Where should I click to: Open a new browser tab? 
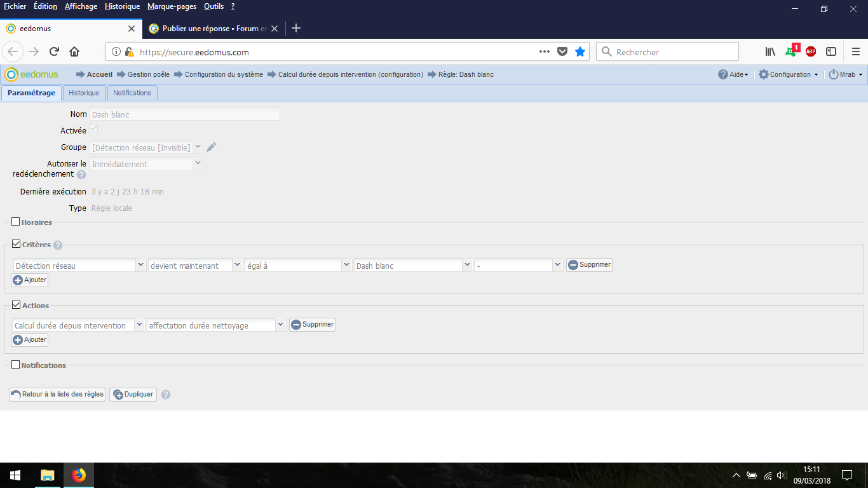click(295, 28)
